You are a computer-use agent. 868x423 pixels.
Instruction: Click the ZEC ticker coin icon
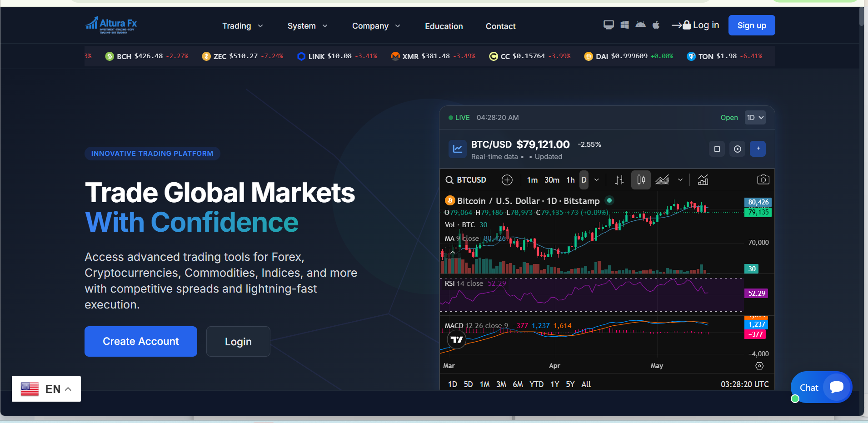point(206,56)
